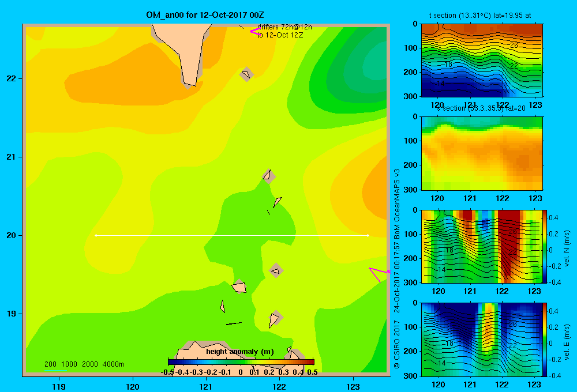Click the '0.4' tick on the vel. N scale

[x=553, y=218]
